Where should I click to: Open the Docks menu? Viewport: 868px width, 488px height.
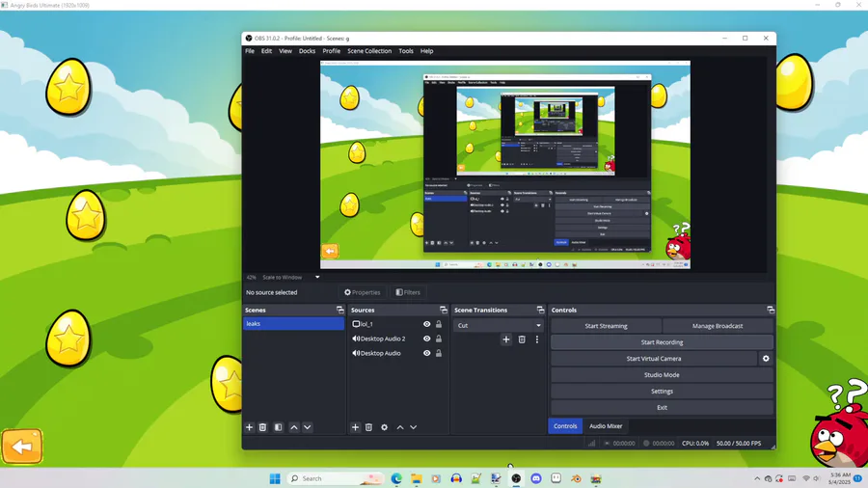click(307, 51)
